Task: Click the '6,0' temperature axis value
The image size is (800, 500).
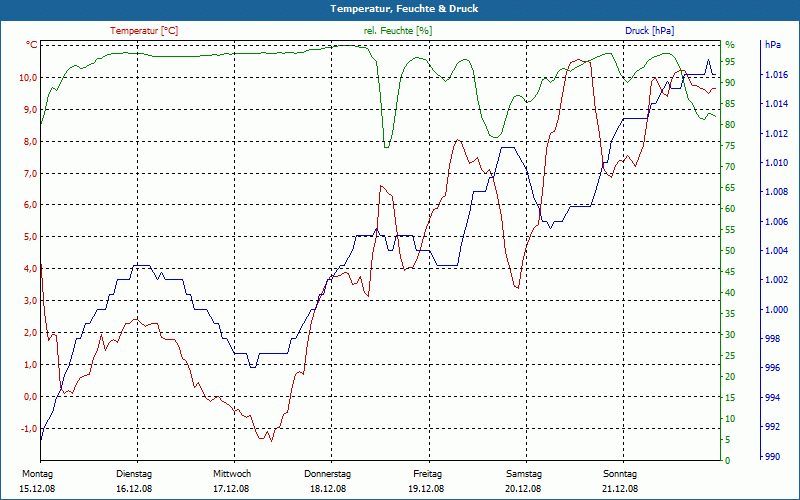Action: coord(30,205)
